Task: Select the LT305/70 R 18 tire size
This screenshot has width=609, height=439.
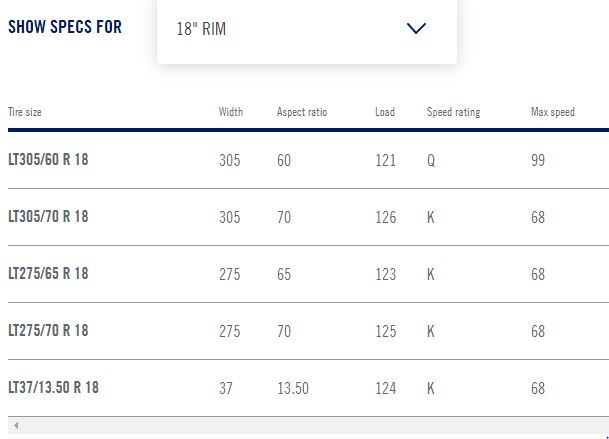Action: click(48, 217)
